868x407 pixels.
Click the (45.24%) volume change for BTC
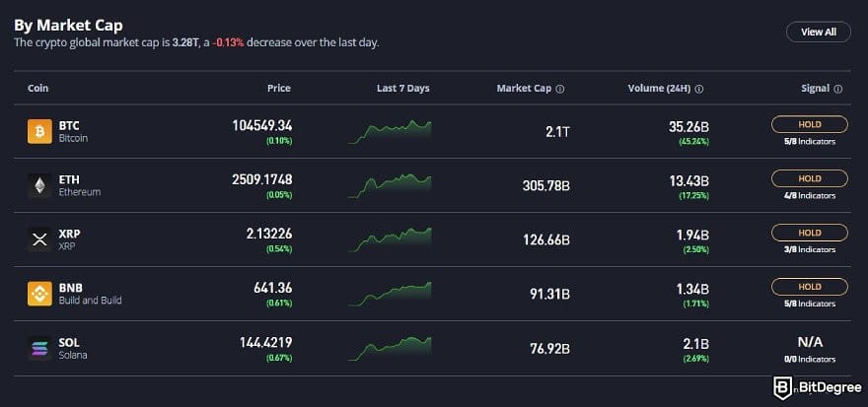tap(694, 142)
